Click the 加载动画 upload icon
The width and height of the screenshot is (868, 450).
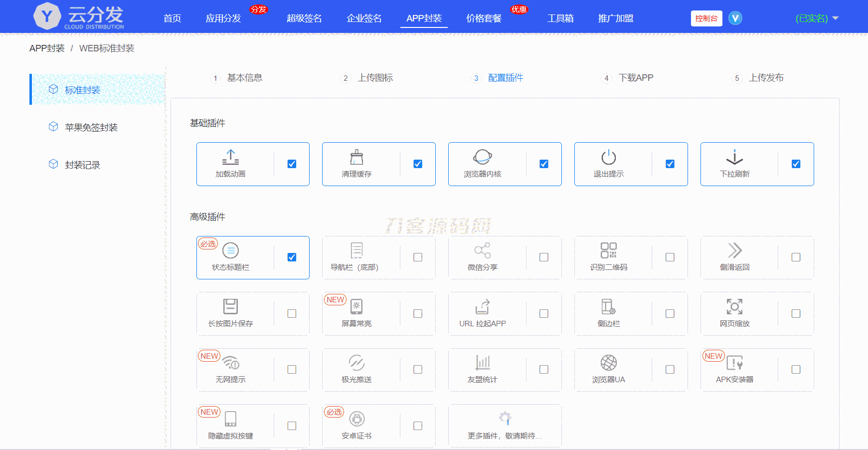tap(230, 157)
